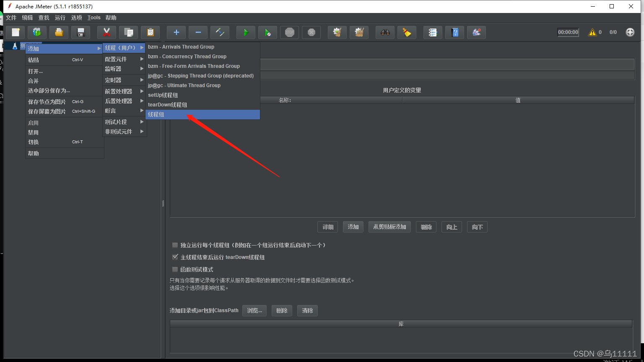Click the 添加 button below variables table
The image size is (644, 362).
[x=353, y=227]
